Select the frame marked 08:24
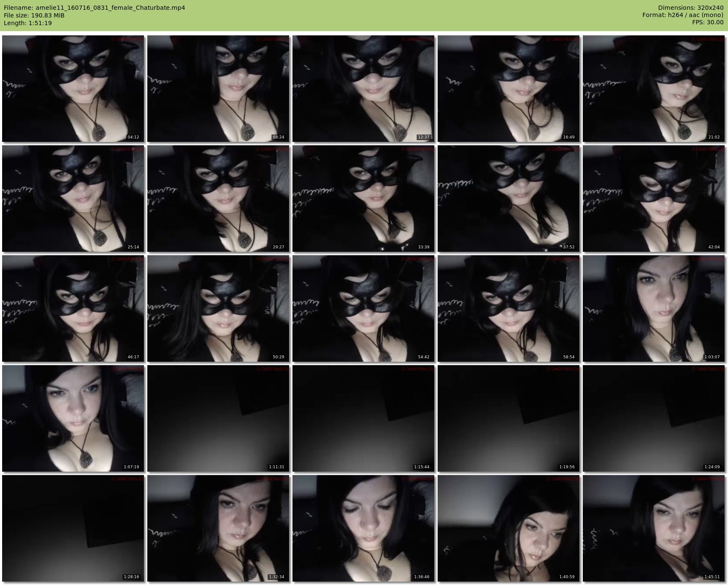Image resolution: width=728 pixels, height=585 pixels. [x=218, y=89]
